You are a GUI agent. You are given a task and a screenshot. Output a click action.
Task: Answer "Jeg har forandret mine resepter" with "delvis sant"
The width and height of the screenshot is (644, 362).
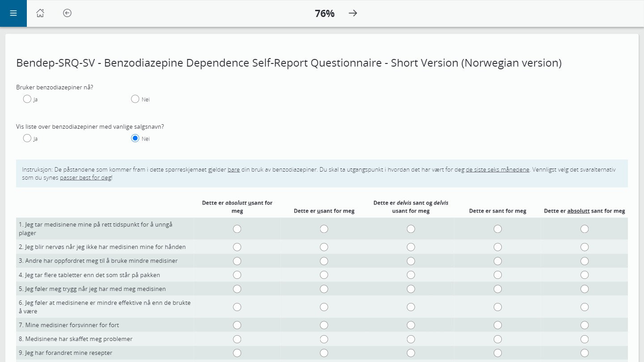pyautogui.click(x=411, y=353)
